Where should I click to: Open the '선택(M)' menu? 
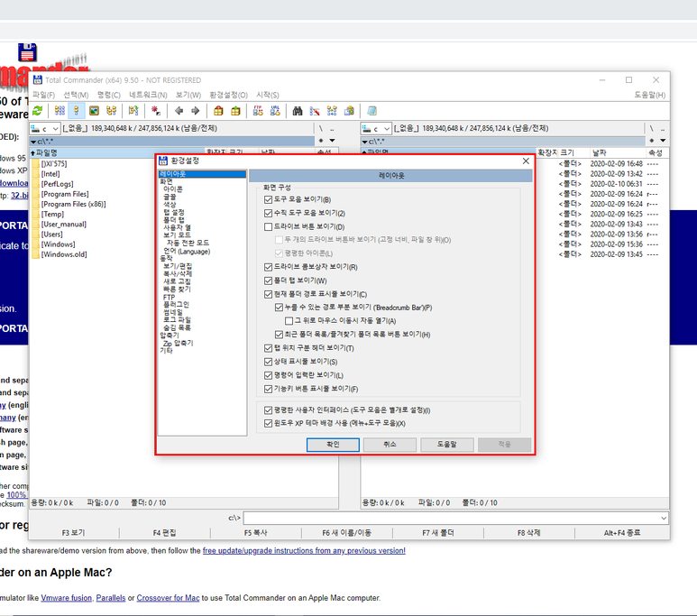(x=76, y=95)
